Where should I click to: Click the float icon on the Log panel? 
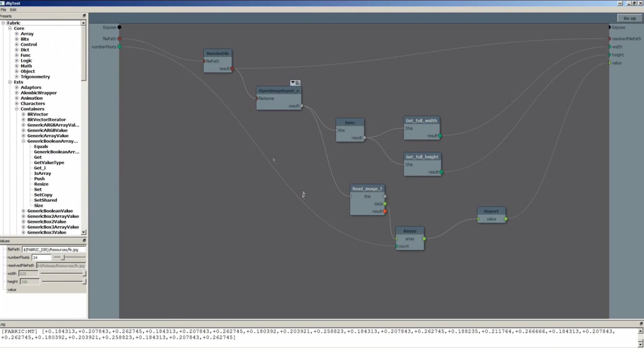[x=641, y=324]
